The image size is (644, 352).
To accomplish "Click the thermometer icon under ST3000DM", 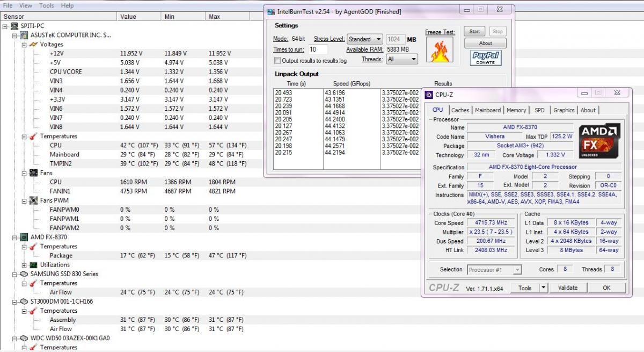I will pyautogui.click(x=33, y=311).
